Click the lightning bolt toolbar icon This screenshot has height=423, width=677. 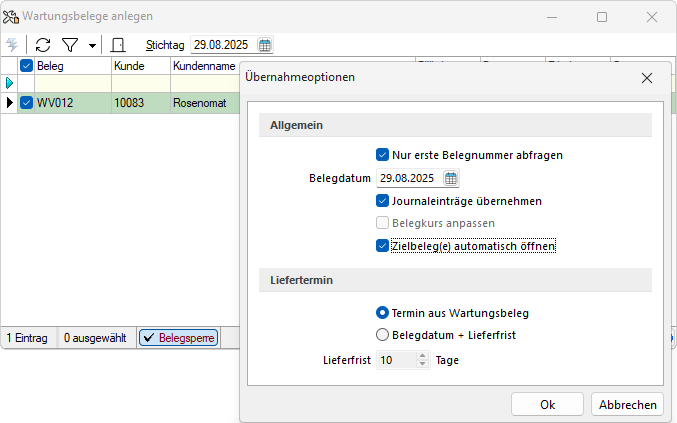point(12,45)
